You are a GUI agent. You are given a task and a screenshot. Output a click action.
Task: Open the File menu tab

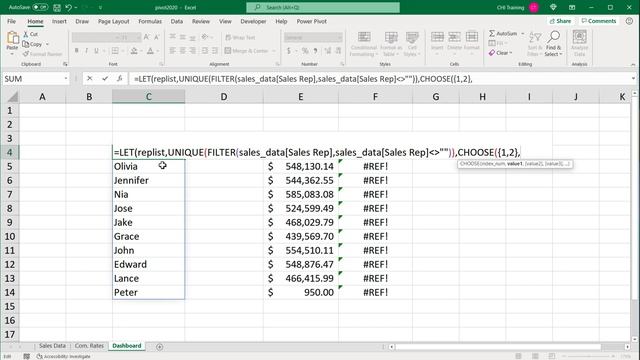pos(11,21)
